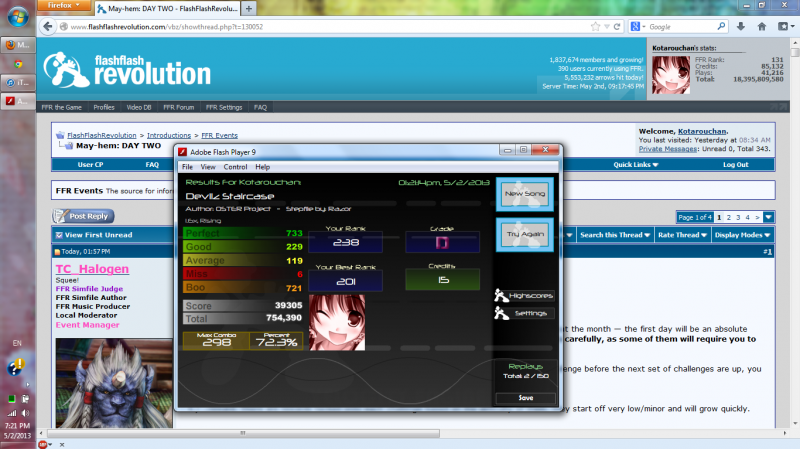Reload the page via refresh icon
Image resolution: width=800 pixels, height=449 pixels.
point(617,27)
